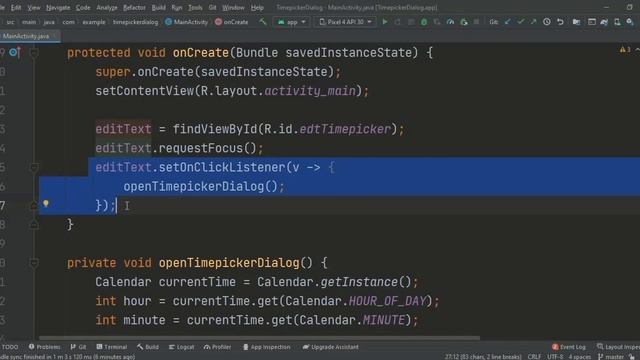Open the Git menu

click(x=212, y=7)
